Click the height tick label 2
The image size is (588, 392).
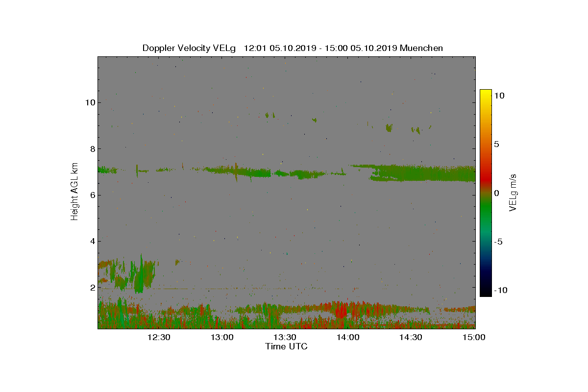92,287
